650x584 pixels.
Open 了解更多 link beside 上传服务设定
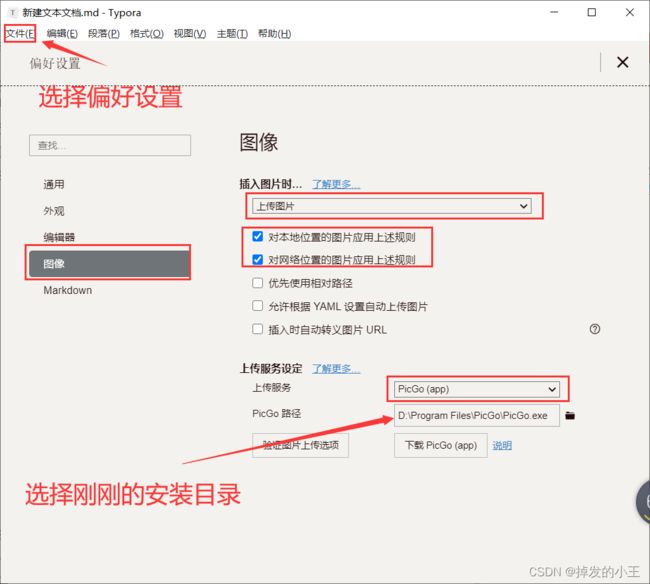[336, 368]
